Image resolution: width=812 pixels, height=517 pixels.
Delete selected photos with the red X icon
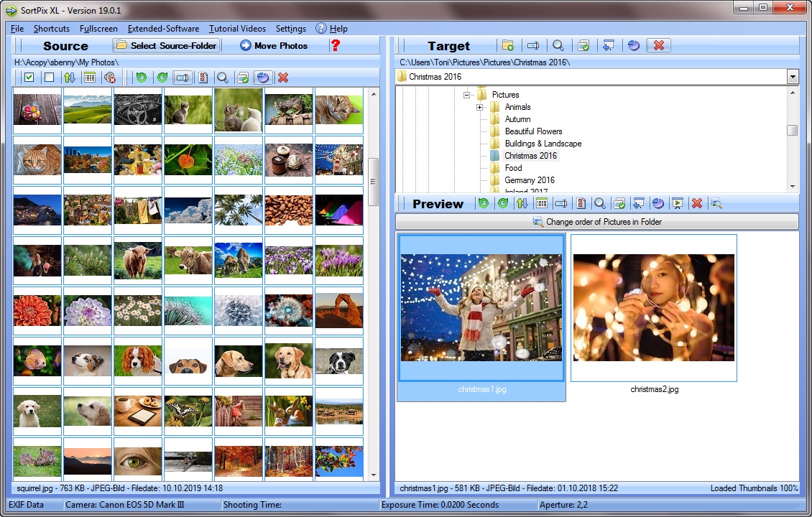pyautogui.click(x=283, y=78)
